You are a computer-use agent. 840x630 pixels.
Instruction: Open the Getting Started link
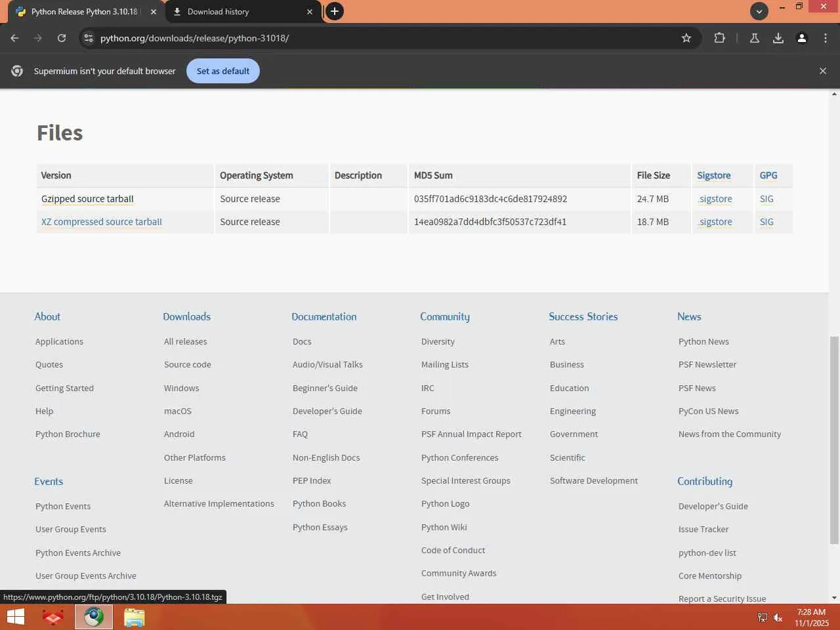tap(64, 388)
